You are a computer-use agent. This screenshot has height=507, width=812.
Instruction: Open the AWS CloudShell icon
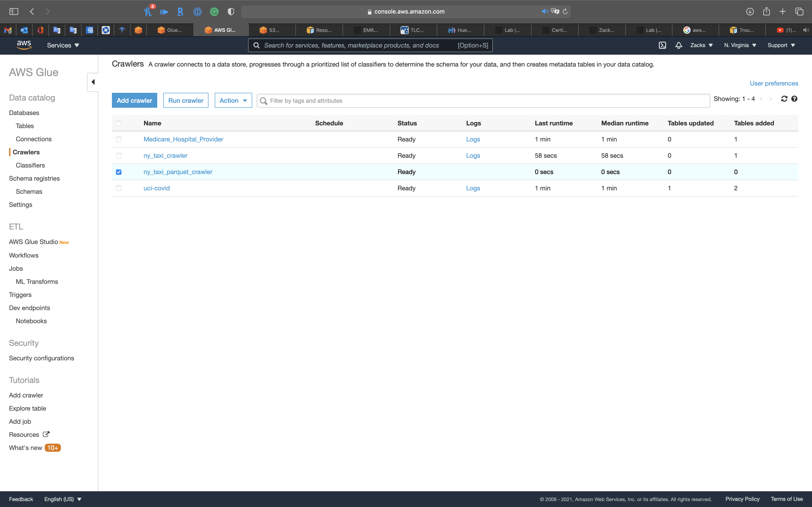coord(662,45)
